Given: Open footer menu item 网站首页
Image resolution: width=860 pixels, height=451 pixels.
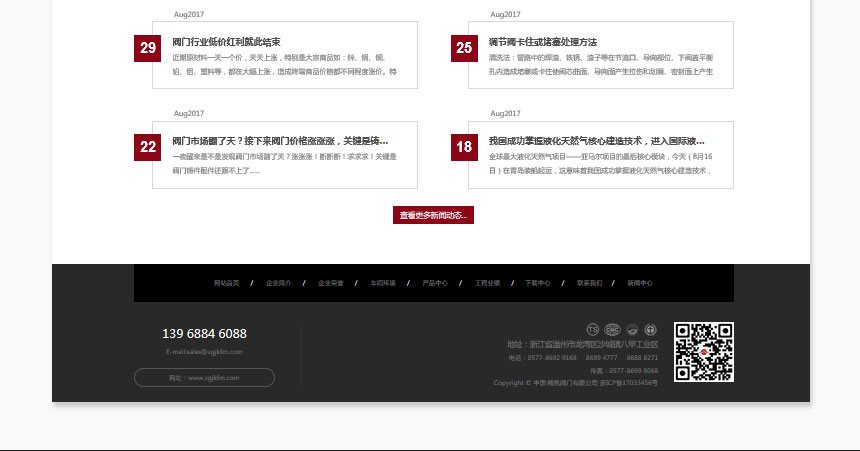Looking at the screenshot, I should tap(226, 283).
